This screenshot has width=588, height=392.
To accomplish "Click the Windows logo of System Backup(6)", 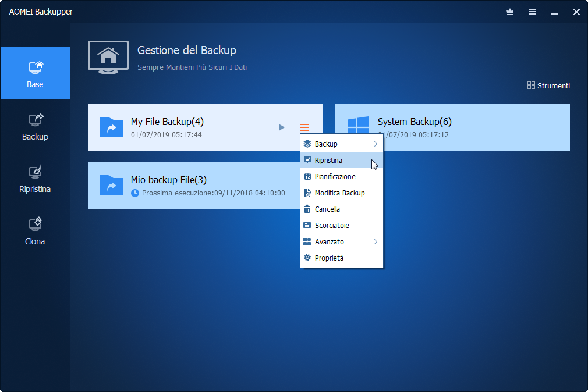I will click(358, 126).
